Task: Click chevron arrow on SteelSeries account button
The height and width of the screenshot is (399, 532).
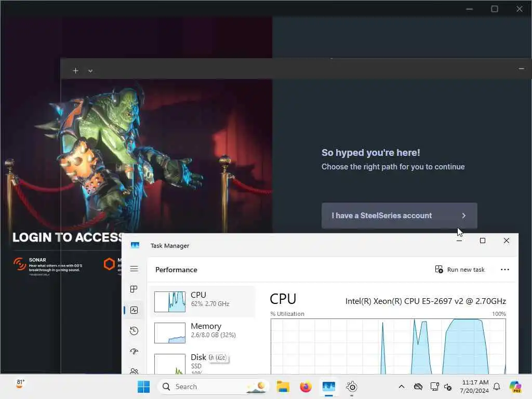Action: pyautogui.click(x=464, y=216)
